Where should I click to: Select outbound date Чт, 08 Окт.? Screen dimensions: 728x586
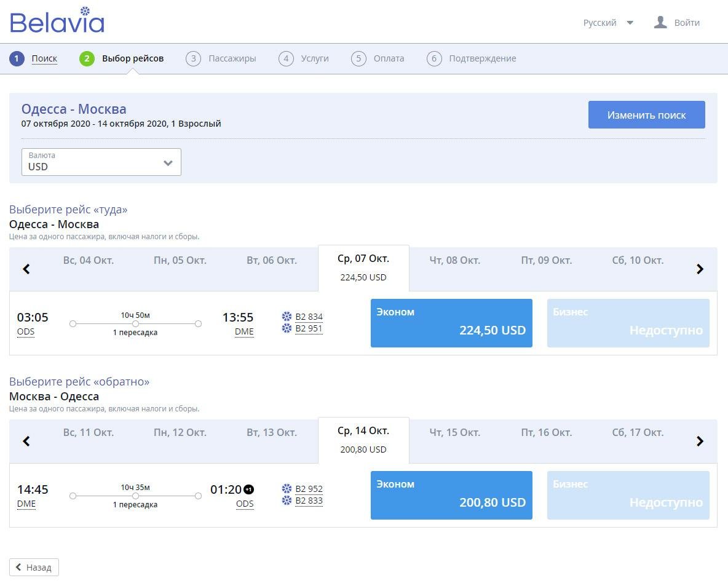(x=454, y=261)
